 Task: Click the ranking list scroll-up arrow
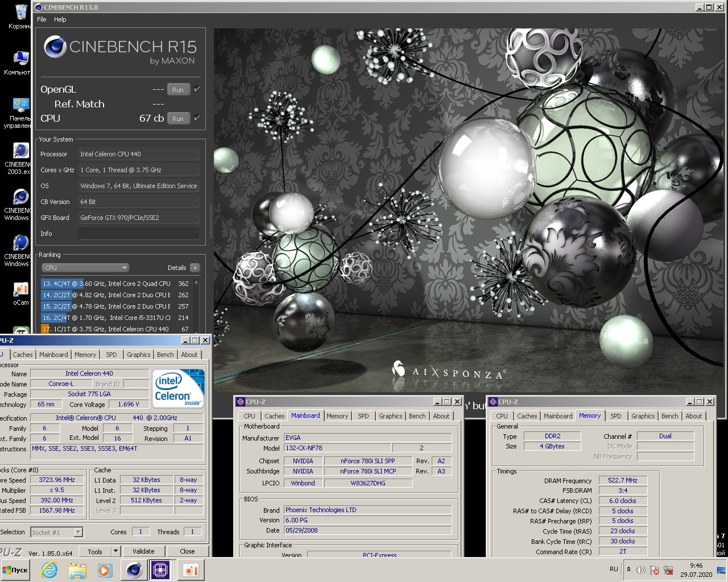click(x=196, y=282)
